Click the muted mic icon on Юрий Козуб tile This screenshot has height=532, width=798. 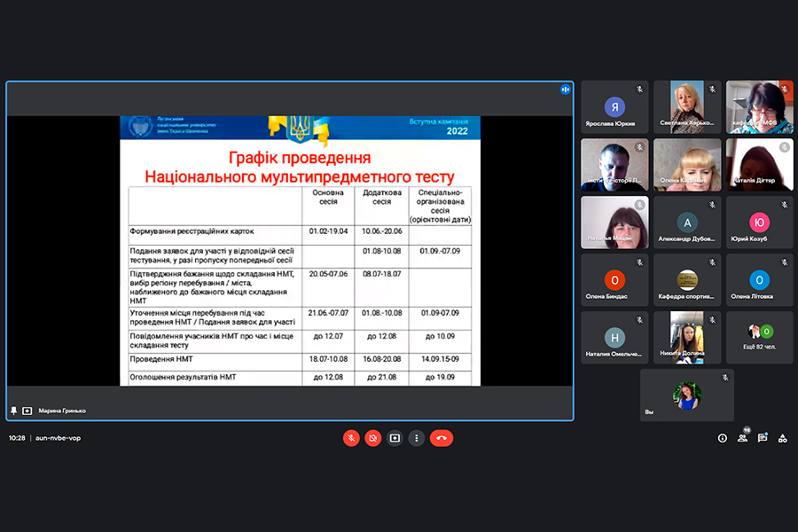tap(785, 205)
